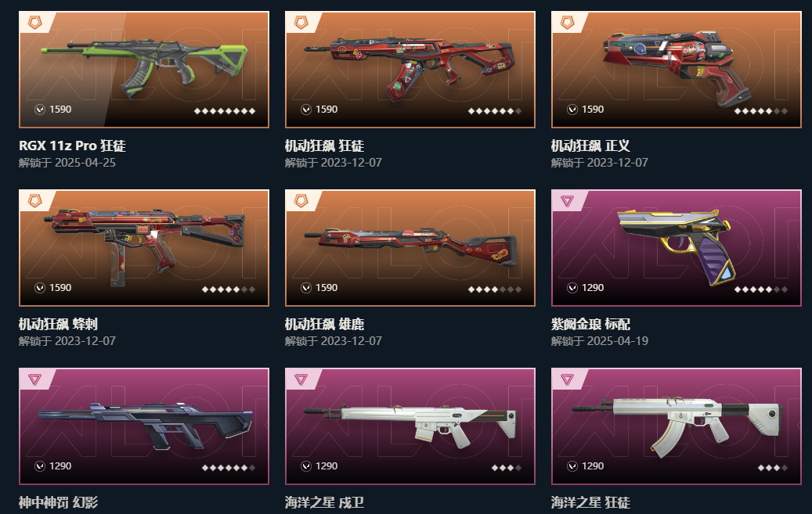
Task: Open the 神中神罚 幻影 rifle card
Action: coord(144,426)
